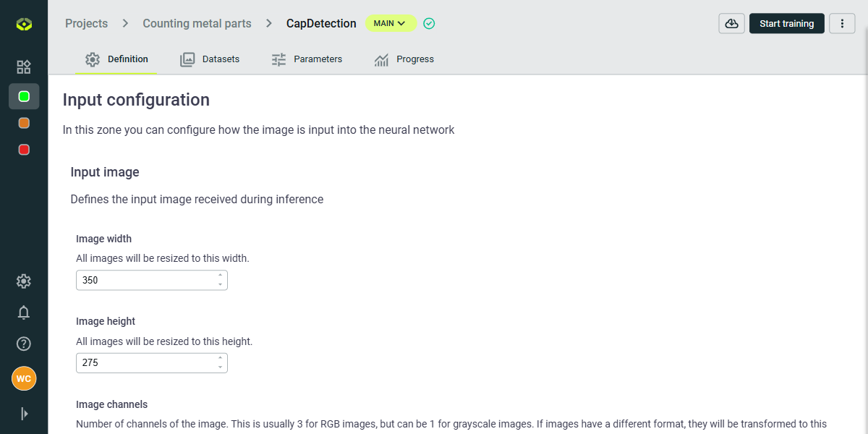Open the MAIN branch dropdown
This screenshot has width=868, height=434.
click(390, 24)
